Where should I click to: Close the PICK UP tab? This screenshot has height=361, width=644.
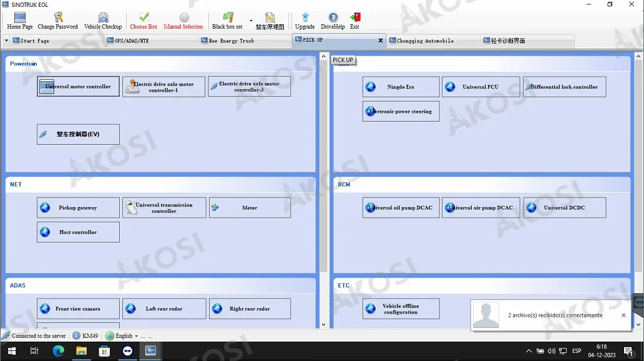pyautogui.click(x=380, y=40)
